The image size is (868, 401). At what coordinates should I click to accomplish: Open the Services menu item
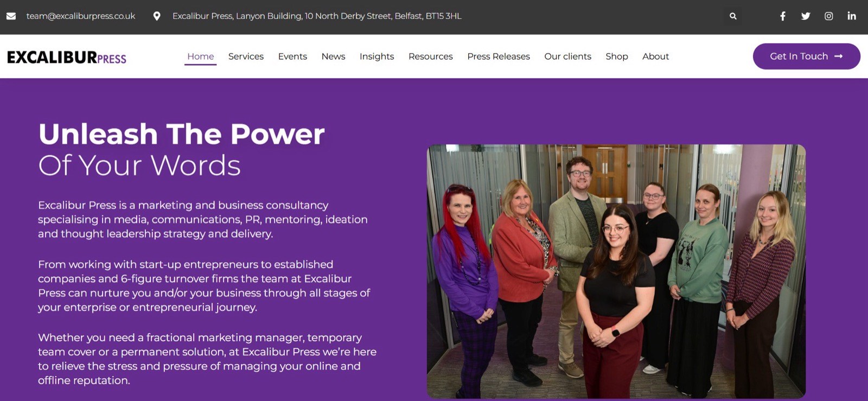[x=246, y=56]
